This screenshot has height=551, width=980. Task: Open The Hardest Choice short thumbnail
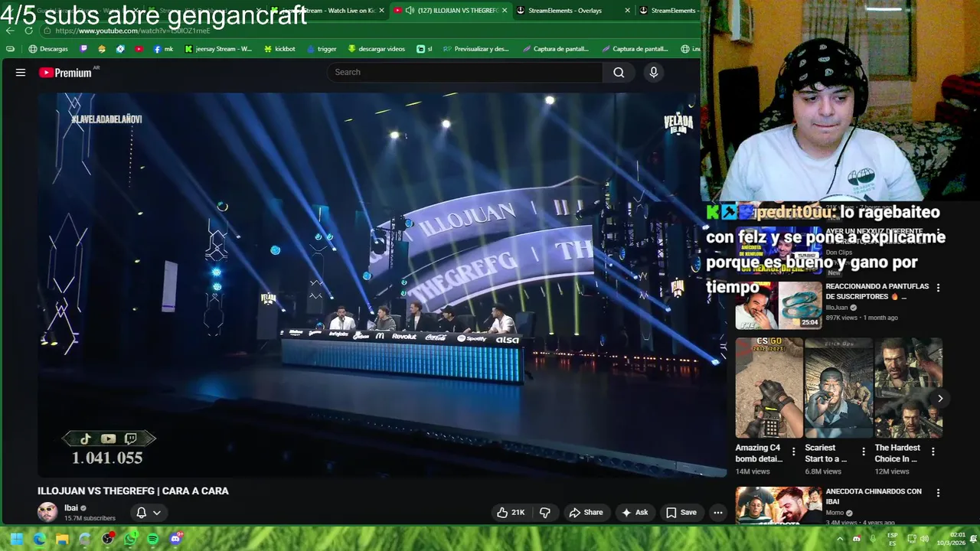[x=908, y=388]
